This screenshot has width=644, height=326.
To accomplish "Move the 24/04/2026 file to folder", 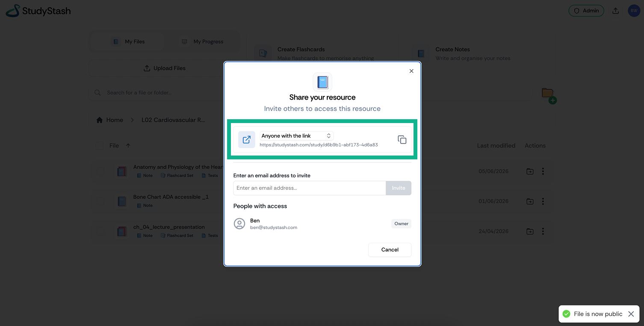I will pyautogui.click(x=530, y=231).
